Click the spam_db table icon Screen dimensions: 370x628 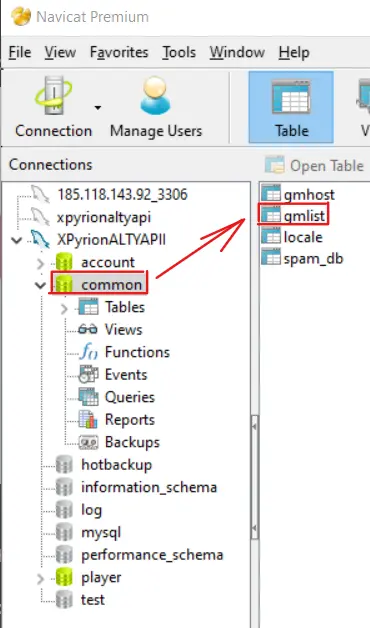click(x=271, y=258)
